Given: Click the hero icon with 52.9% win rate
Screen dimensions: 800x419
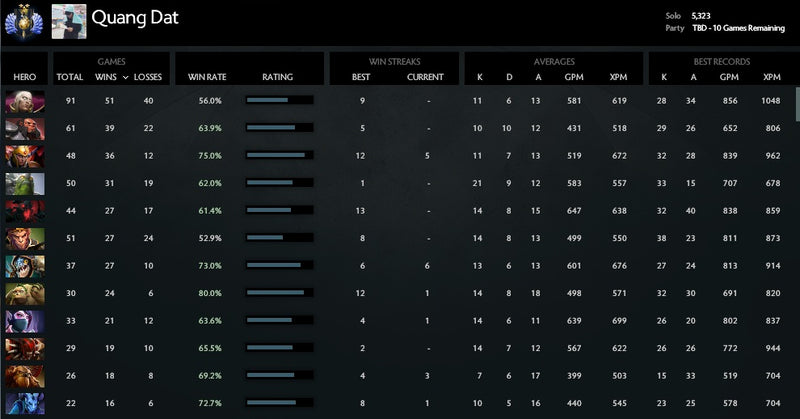Looking at the screenshot, I should coord(25,238).
